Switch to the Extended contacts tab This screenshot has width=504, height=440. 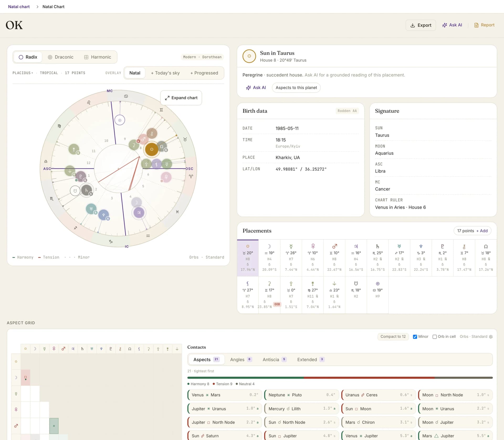pos(311,359)
